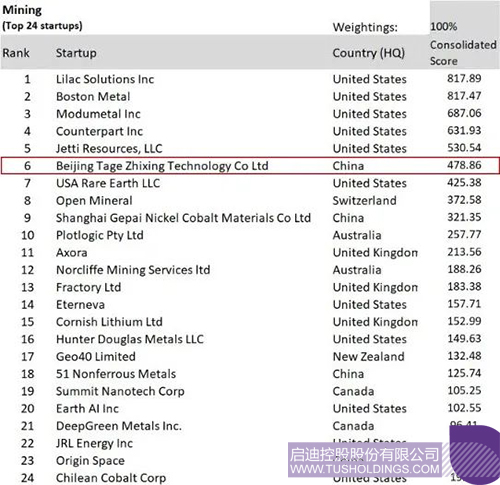This screenshot has height=485, width=500.
Task: Click the highlighted Beijing Tage Zhixing row
Action: click(250, 166)
